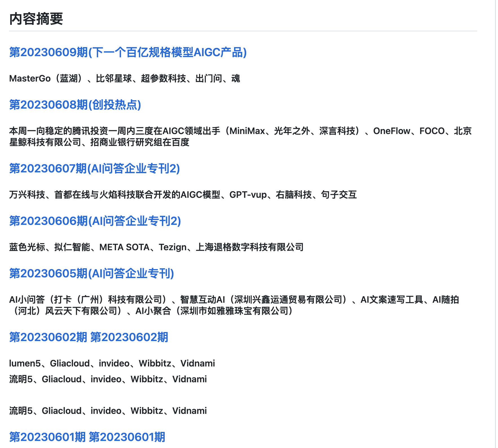Click the META SOTA text
The image size is (498, 448).
(x=124, y=247)
